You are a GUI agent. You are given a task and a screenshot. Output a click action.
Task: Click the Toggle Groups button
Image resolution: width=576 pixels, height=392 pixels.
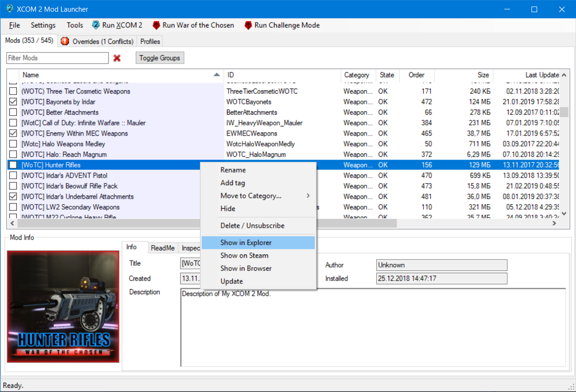point(160,58)
